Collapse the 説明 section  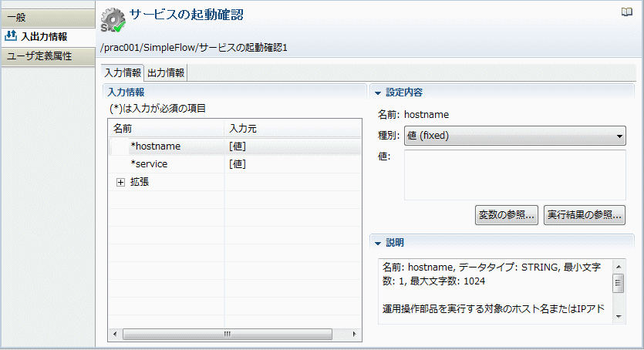tap(378, 244)
